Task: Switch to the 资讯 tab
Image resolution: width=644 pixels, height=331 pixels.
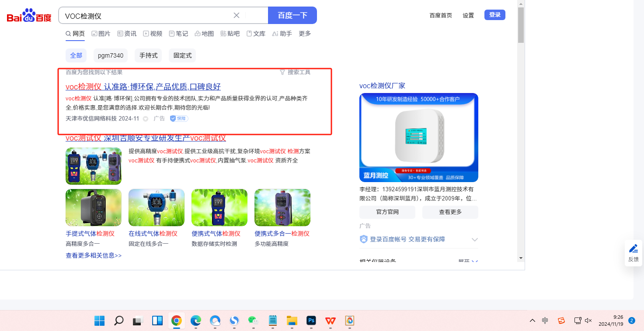Action: 127,34
